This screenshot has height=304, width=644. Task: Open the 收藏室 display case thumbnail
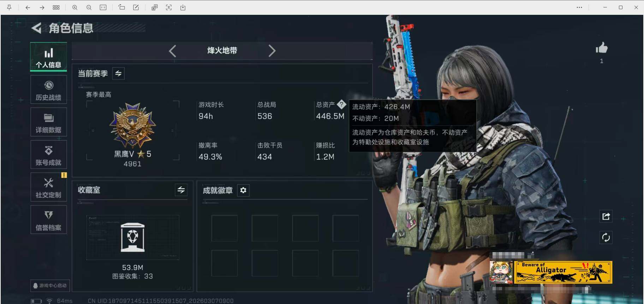coord(133,237)
